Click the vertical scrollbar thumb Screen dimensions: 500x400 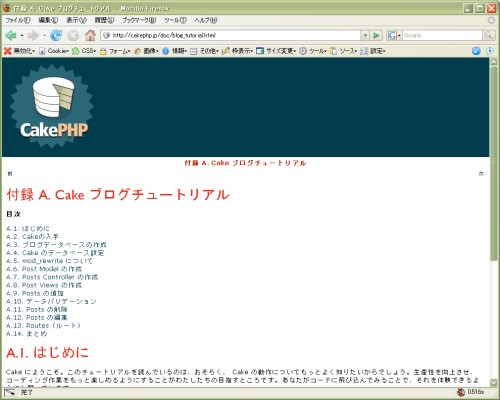click(x=494, y=163)
